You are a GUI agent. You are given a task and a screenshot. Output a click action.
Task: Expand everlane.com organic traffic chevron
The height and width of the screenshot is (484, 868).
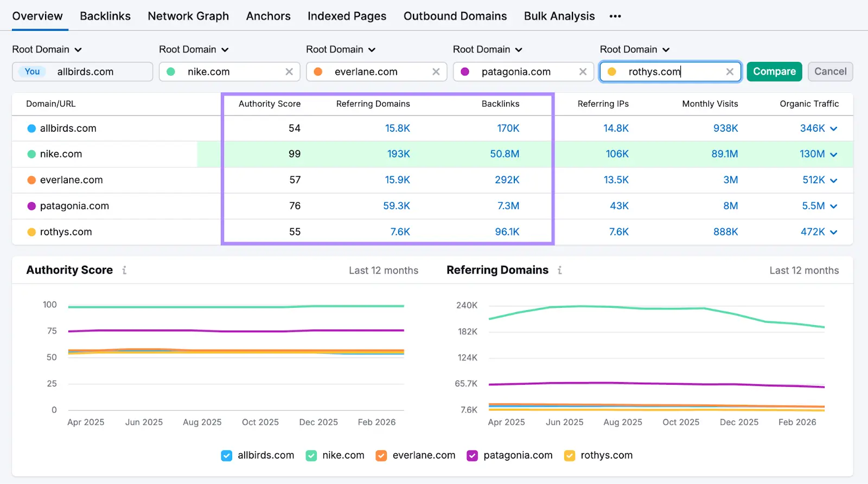pos(834,180)
